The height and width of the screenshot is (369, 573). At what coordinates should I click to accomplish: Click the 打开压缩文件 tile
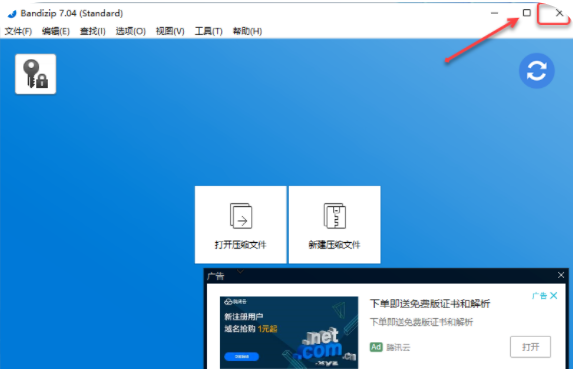tap(240, 225)
